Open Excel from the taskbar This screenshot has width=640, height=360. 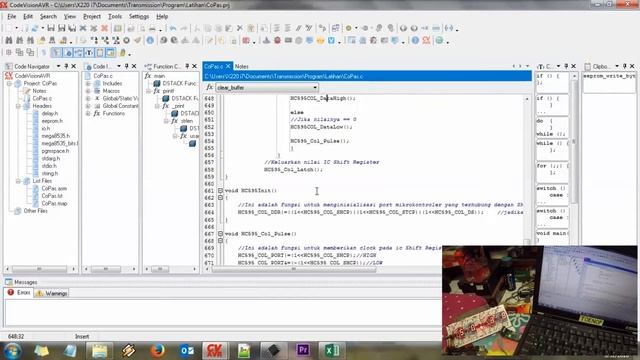[x=332, y=351]
